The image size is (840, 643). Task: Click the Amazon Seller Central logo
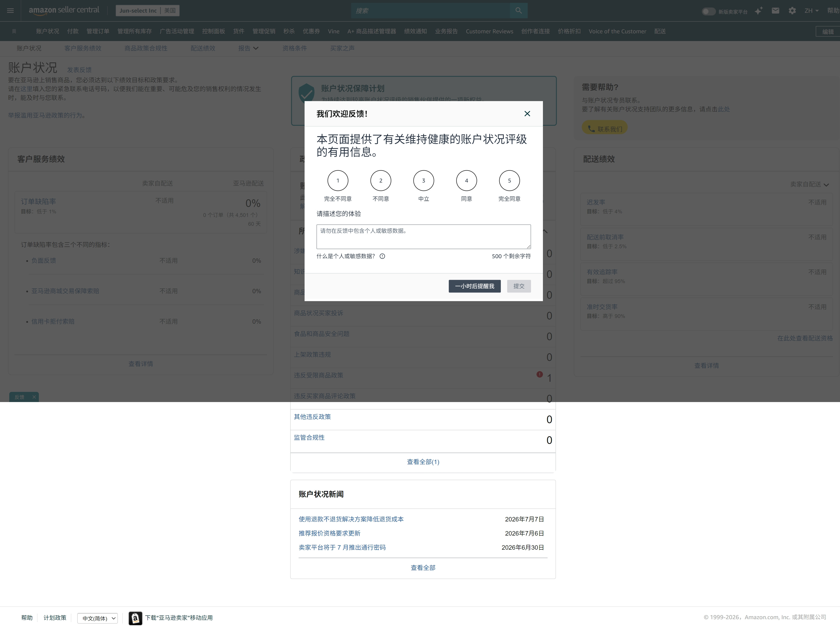64,10
